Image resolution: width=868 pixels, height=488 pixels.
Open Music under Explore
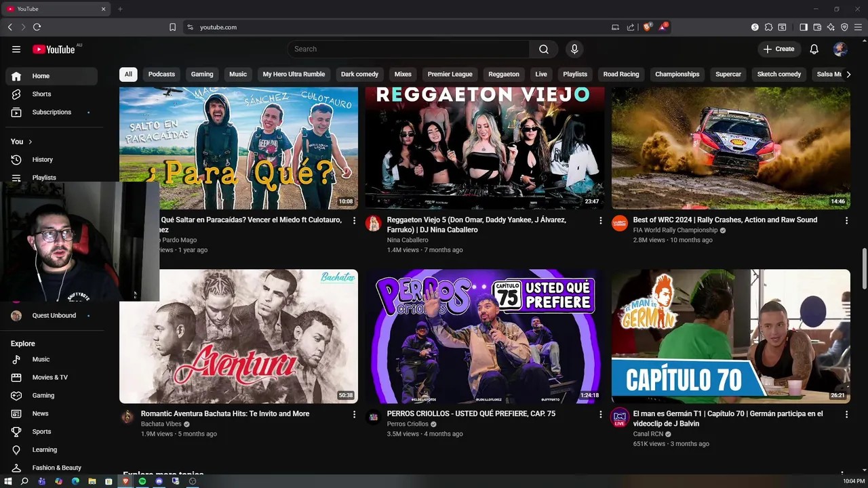pos(52,359)
